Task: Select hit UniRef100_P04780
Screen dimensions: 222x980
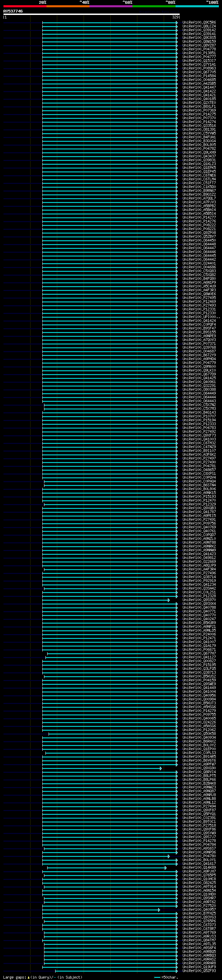Action: tap(199, 856)
